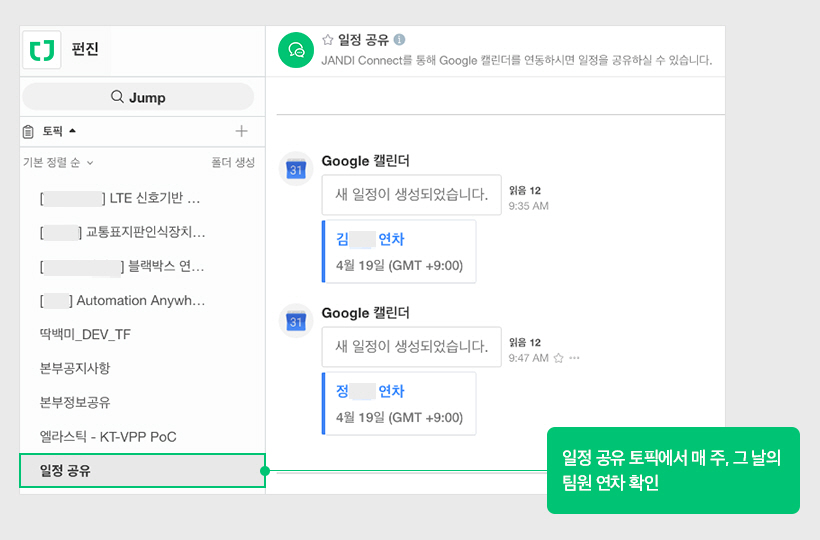Screen dimensions: 820x540
Task: Star the 일정 공유 topic in the header
Action: [x=327, y=40]
